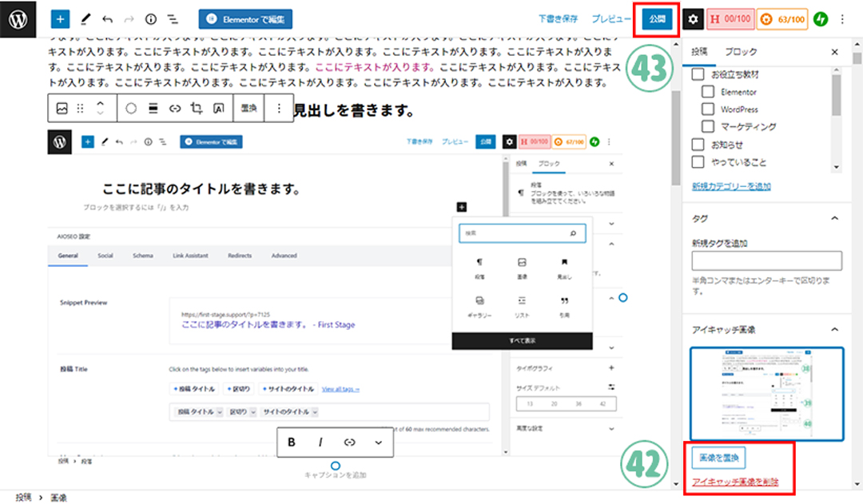This screenshot has height=504, width=863.
Task: Click the 公開 publish button
Action: pos(657,18)
